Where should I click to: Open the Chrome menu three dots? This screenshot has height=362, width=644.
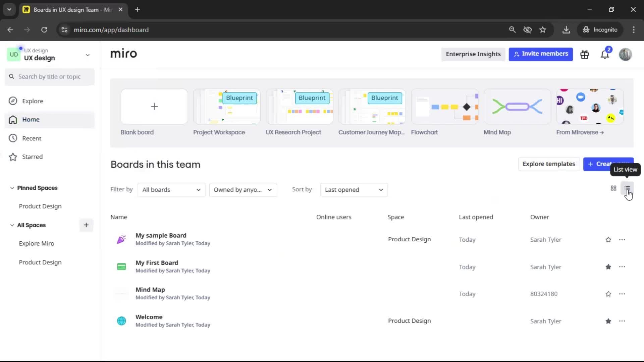633,30
